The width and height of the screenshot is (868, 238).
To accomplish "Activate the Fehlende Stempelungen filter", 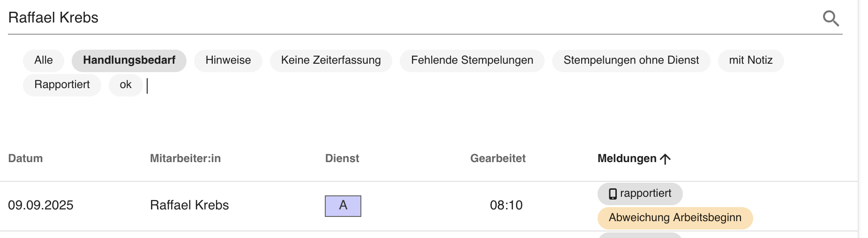I will (472, 60).
